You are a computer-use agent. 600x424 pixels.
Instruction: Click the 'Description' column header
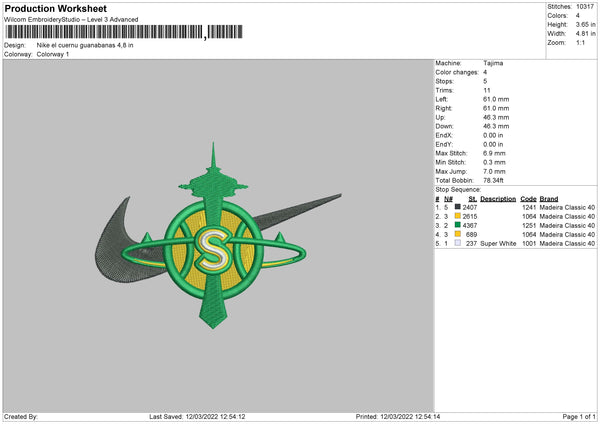(x=498, y=199)
